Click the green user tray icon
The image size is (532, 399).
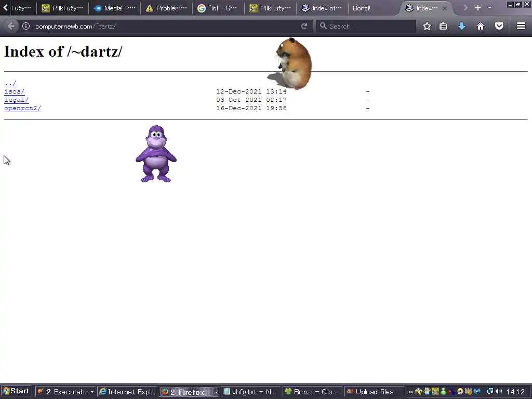tap(443, 392)
